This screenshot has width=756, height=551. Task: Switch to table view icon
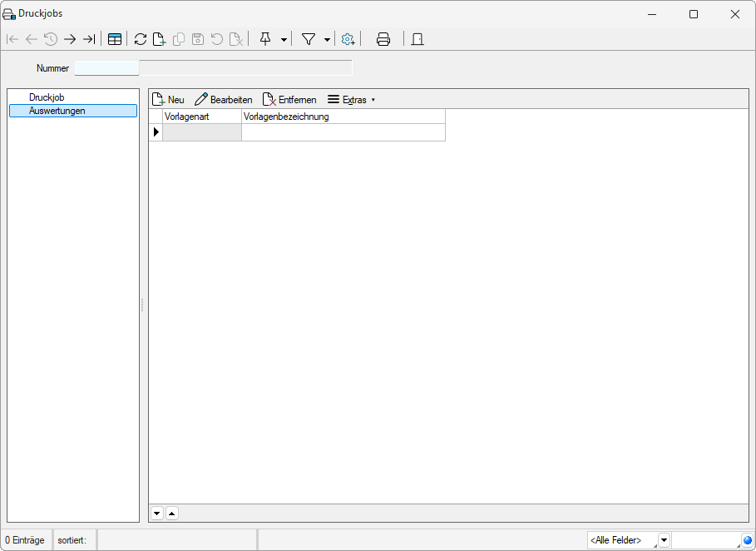click(x=115, y=39)
